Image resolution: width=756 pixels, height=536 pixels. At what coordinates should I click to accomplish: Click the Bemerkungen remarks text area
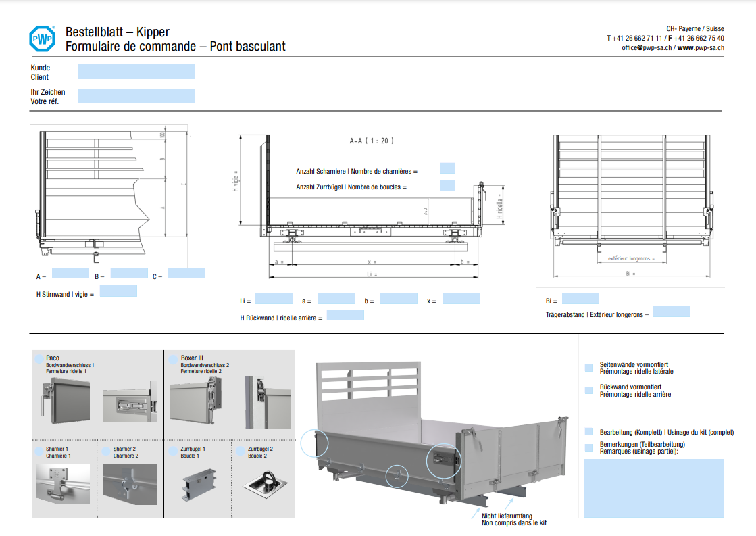653,488
